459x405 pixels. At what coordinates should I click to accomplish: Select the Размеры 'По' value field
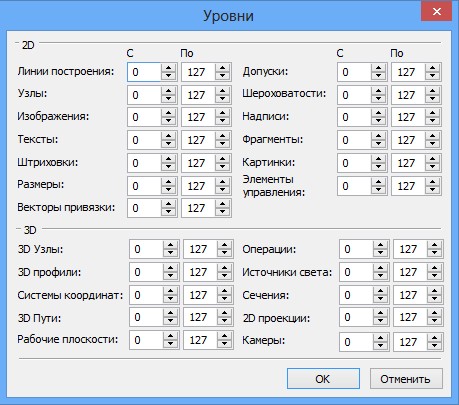click(199, 186)
